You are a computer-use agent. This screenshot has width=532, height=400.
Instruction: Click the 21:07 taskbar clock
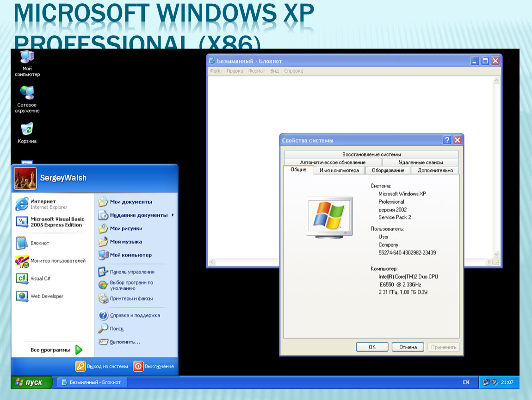click(507, 382)
